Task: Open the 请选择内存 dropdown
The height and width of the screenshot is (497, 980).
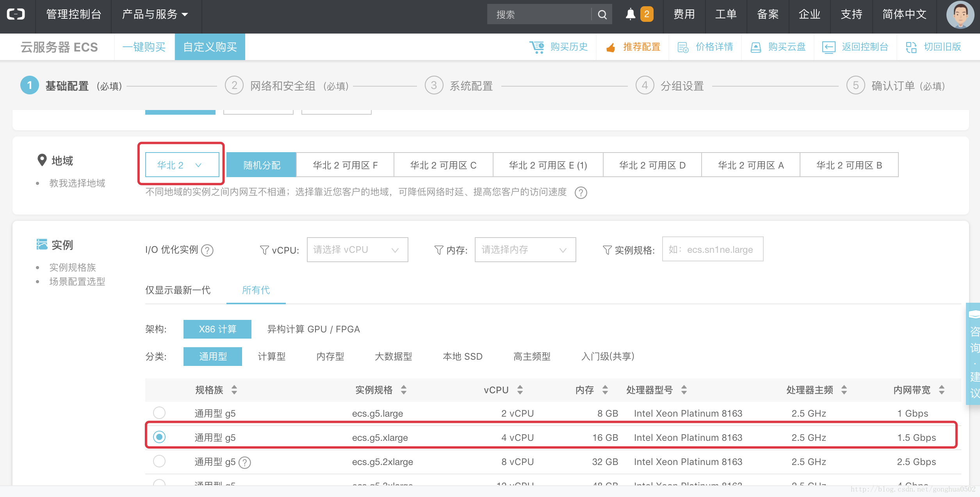Action: [x=525, y=250]
